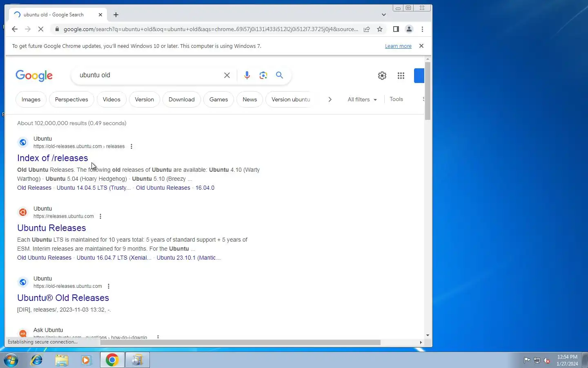The image size is (588, 368).
Task: Bookmark this page with the star icon
Action: click(x=380, y=29)
